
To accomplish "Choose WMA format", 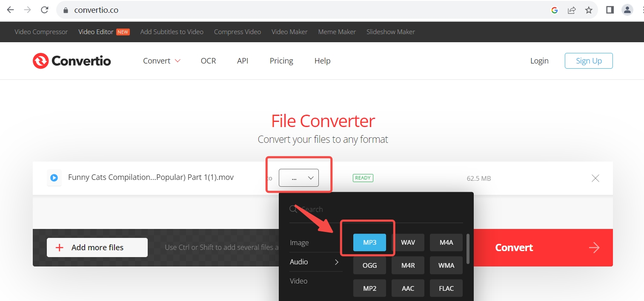I will point(446,265).
